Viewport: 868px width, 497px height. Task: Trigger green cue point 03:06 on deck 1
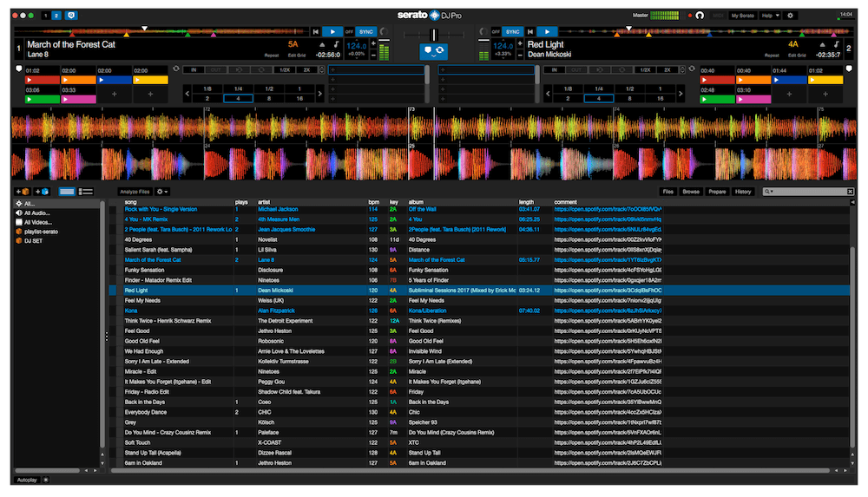point(42,100)
